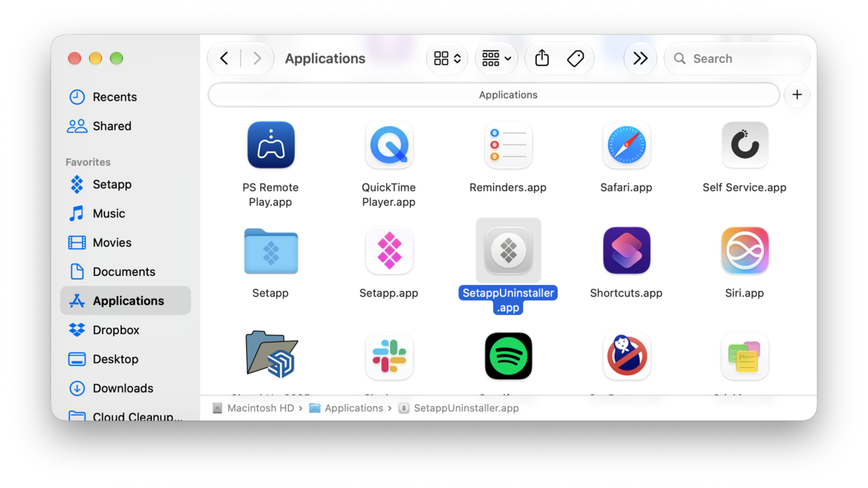Click the Reminders.app name label

(508, 187)
